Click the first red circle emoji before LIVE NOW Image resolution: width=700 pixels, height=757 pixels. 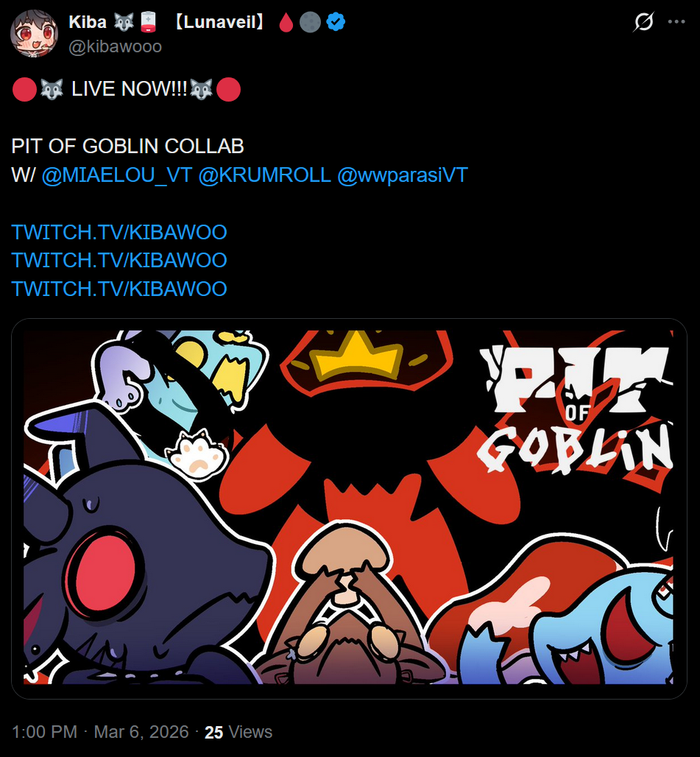[x=24, y=89]
